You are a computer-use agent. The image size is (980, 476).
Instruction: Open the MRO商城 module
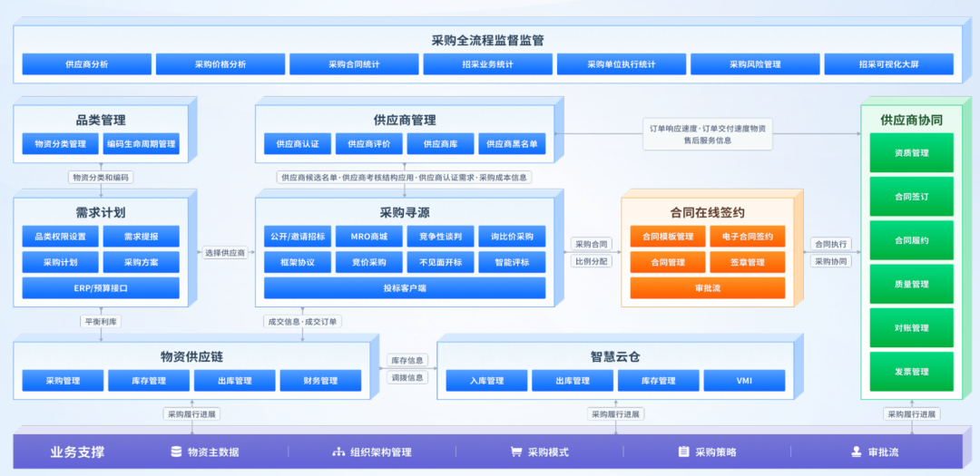tap(369, 236)
